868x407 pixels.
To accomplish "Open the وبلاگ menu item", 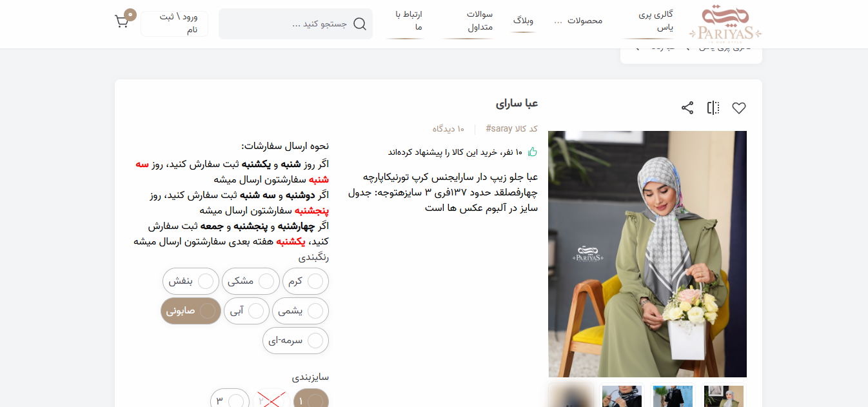I will [523, 21].
